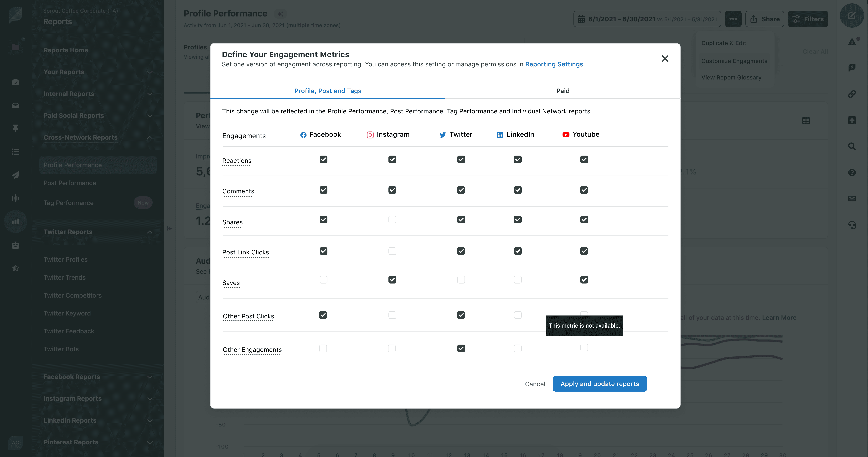Open the Reporting Settings link
The width and height of the screenshot is (868, 457).
554,64
